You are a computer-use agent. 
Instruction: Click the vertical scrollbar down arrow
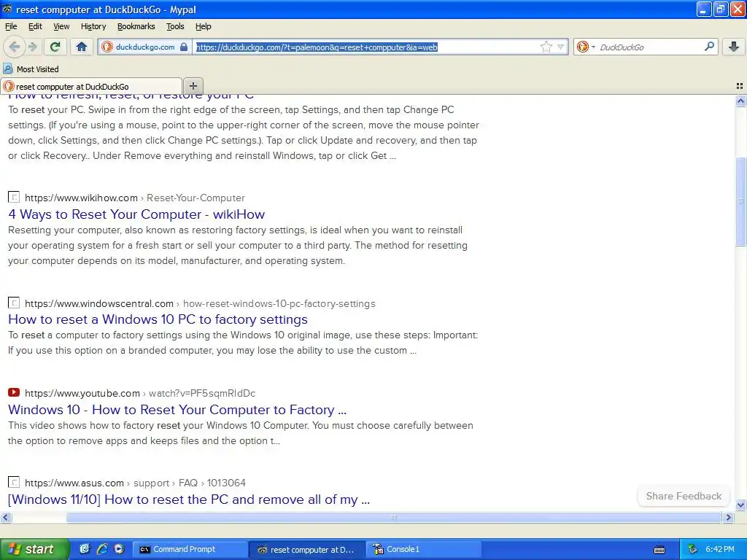tap(740, 505)
